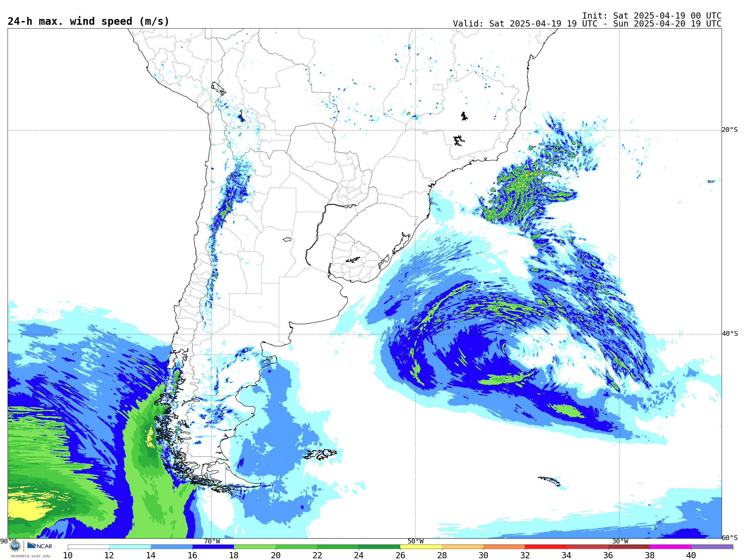
Task: Pick the brown 36–38 colorbar swatch
Action: [x=629, y=547]
